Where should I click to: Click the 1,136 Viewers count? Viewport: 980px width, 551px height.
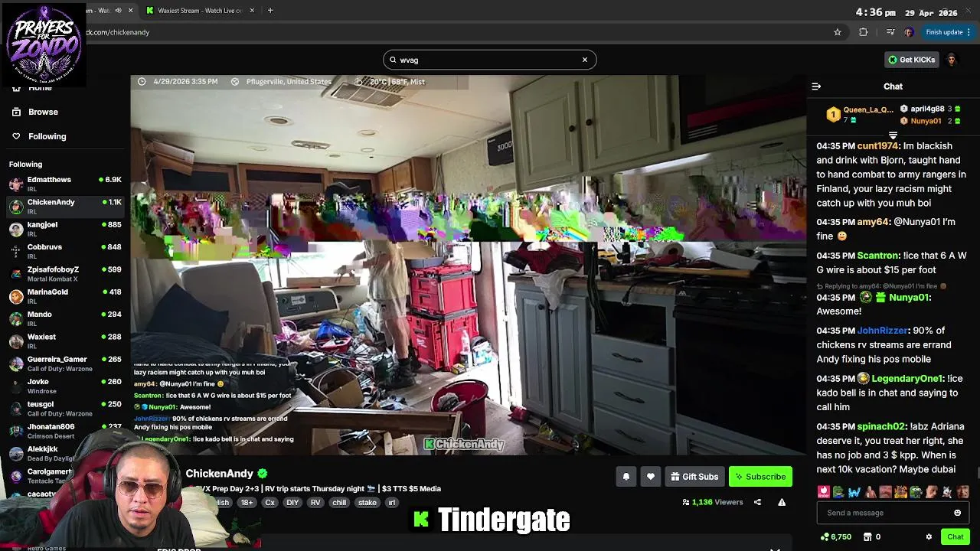[713, 502]
